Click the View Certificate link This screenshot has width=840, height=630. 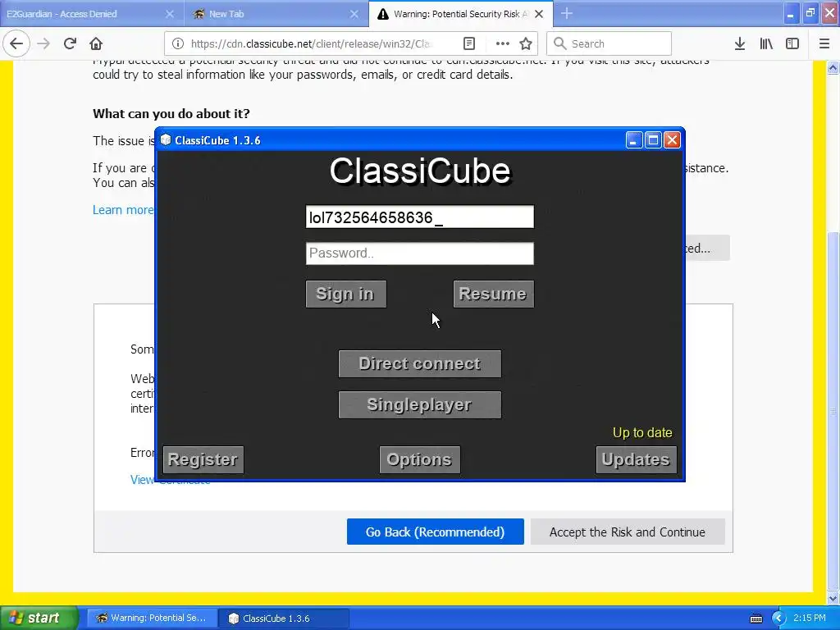(x=169, y=479)
